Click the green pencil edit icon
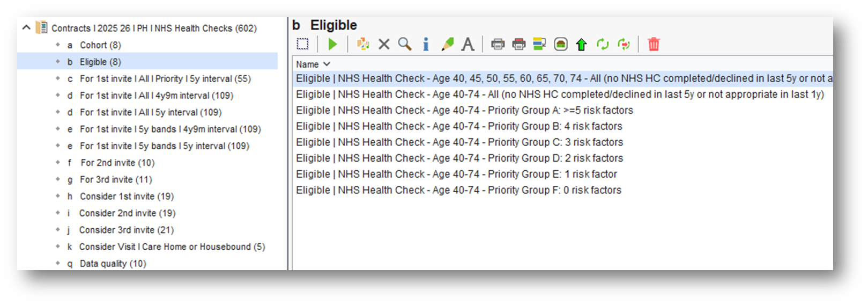868x305 pixels. tap(447, 44)
